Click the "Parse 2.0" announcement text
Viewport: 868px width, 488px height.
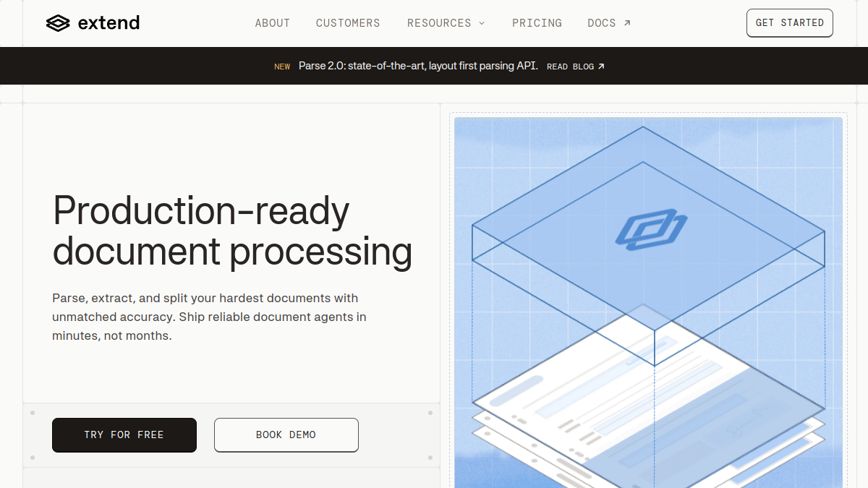pyautogui.click(x=418, y=66)
